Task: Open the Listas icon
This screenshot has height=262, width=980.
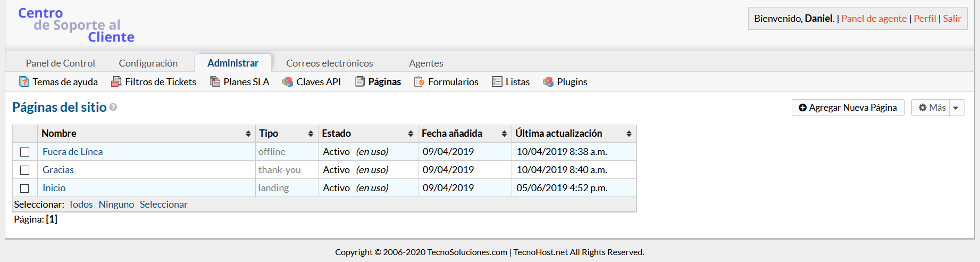Action: point(497,81)
